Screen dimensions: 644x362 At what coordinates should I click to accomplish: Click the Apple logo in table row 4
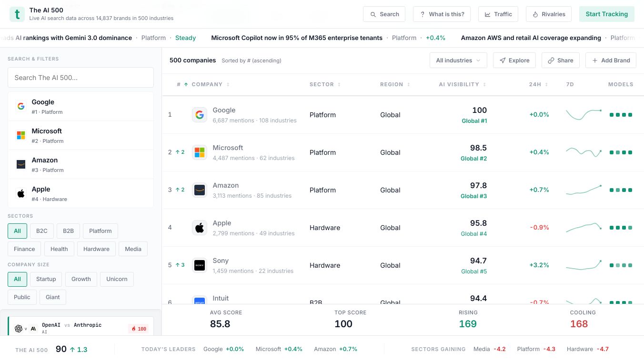(x=200, y=228)
